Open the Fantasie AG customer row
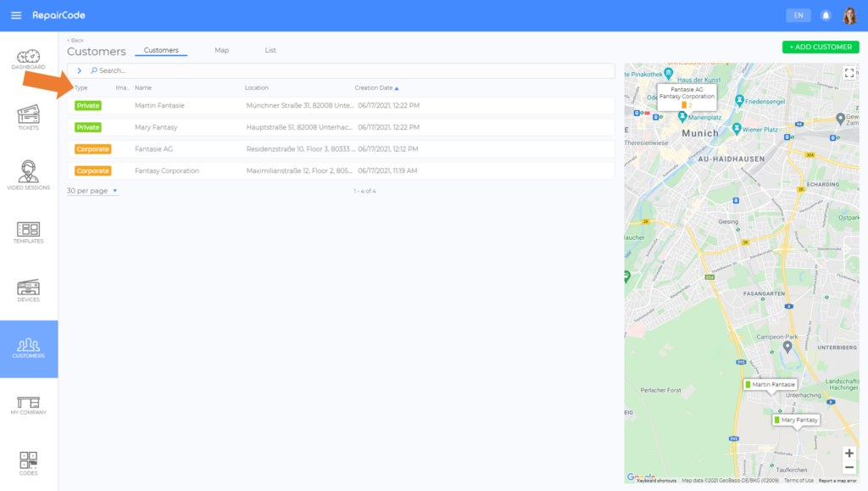The width and height of the screenshot is (868, 491). (341, 149)
